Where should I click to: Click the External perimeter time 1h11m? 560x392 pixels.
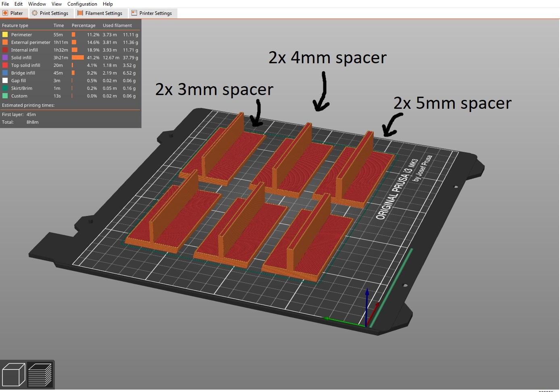[x=61, y=42]
